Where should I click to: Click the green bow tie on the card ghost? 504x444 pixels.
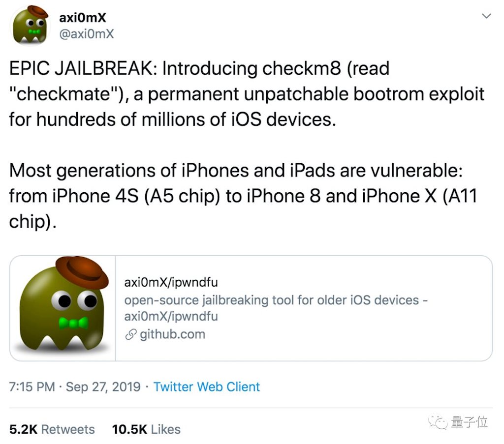coord(73,323)
